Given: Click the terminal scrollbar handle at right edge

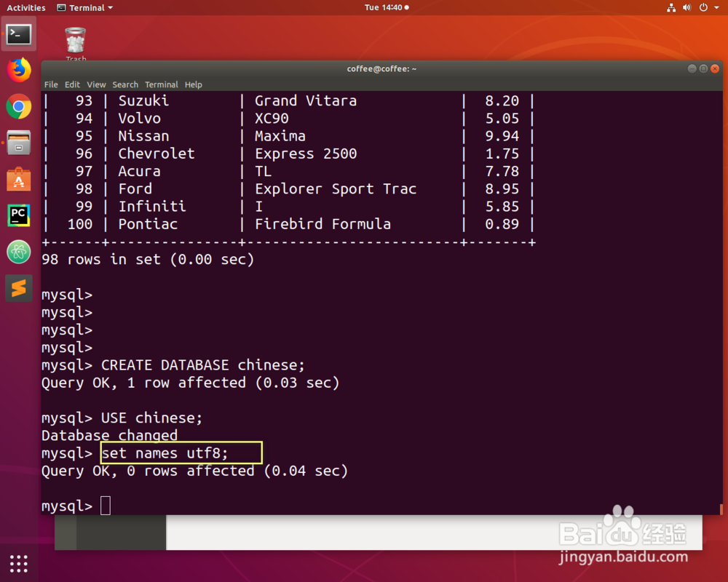Looking at the screenshot, I should [x=721, y=509].
